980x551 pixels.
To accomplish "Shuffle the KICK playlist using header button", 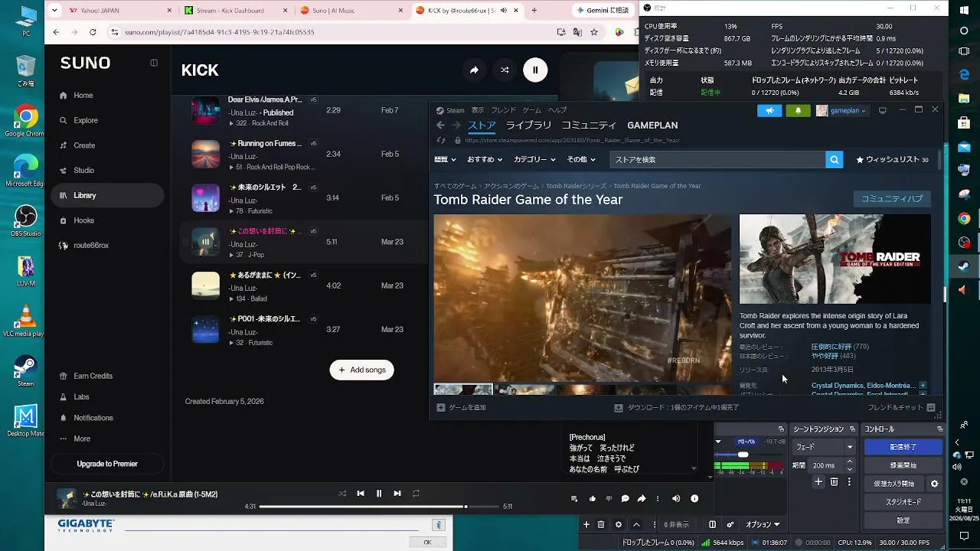I will [x=505, y=70].
